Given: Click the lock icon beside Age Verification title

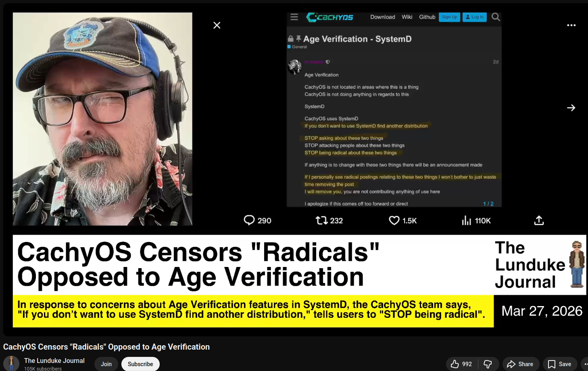Looking at the screenshot, I should [290, 39].
